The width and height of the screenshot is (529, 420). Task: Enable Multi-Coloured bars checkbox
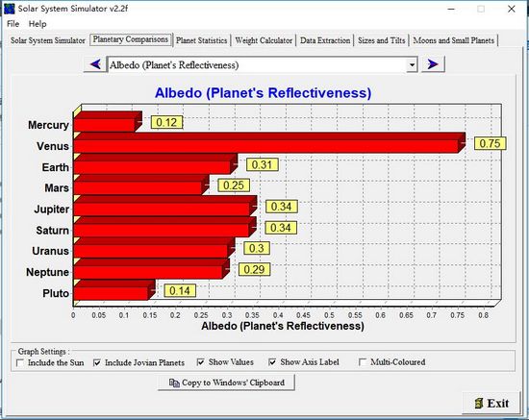point(363,362)
